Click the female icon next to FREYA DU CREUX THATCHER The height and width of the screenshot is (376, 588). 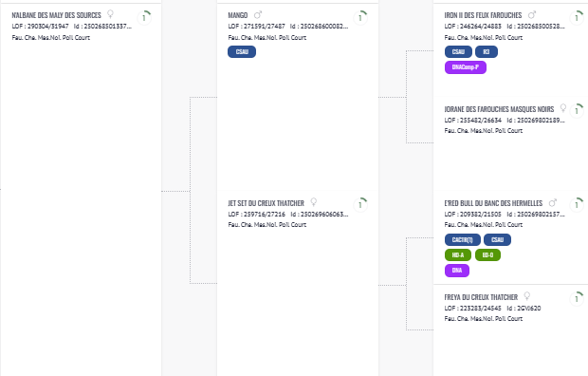coord(527,296)
